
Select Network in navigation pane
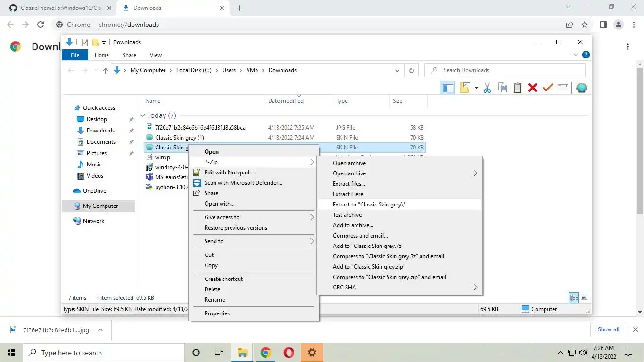(93, 221)
